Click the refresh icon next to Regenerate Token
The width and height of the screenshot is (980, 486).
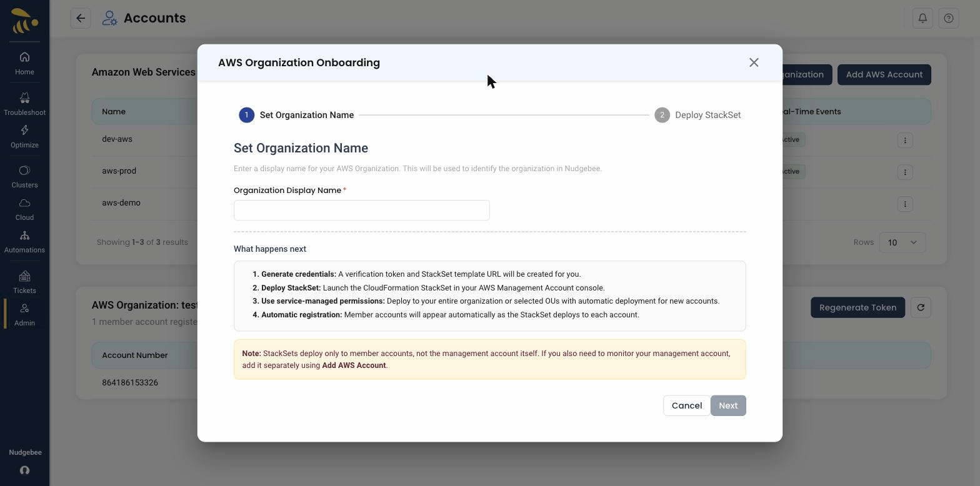[x=921, y=307]
